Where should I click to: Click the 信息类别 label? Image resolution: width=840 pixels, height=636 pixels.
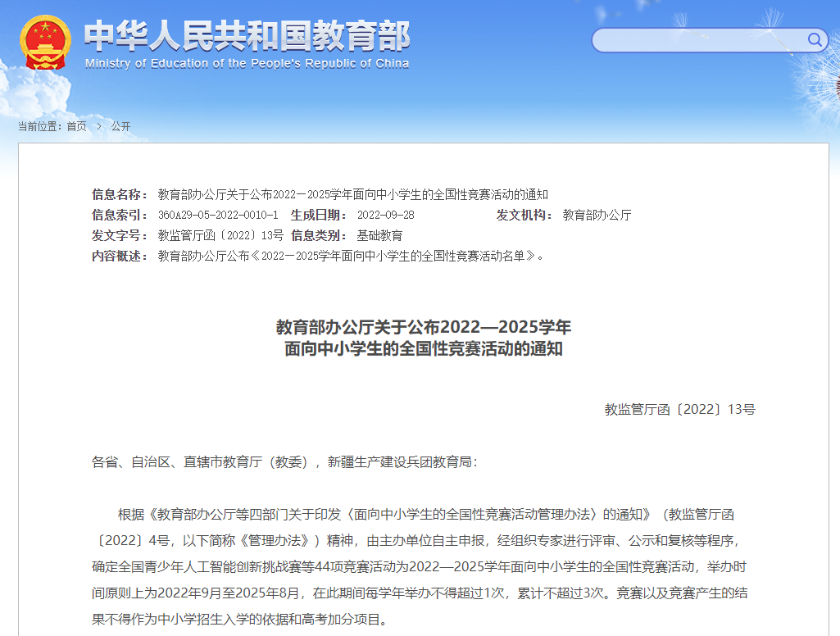point(318,235)
